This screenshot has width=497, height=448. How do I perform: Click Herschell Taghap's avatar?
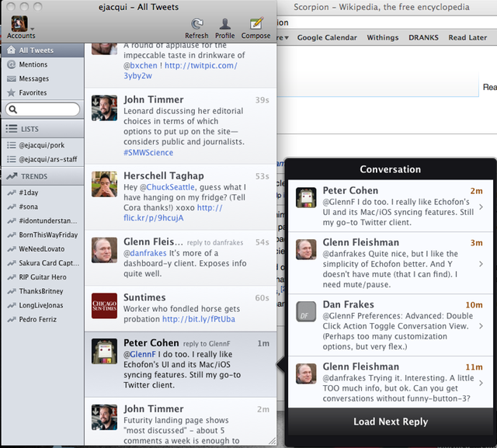[104, 184]
